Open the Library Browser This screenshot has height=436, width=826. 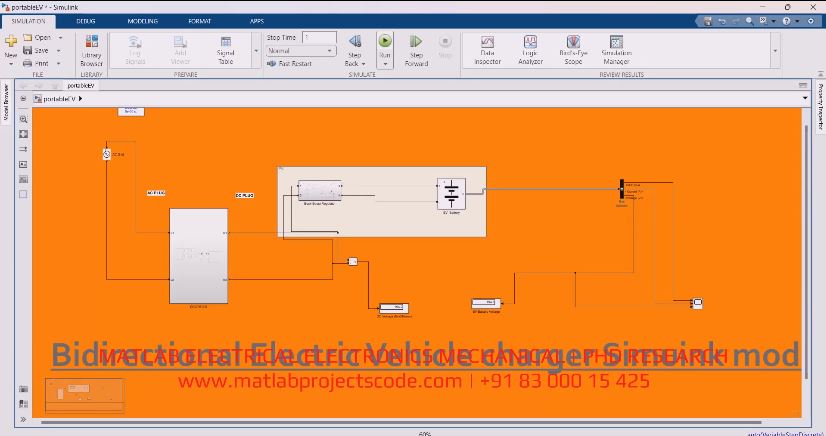click(x=92, y=51)
